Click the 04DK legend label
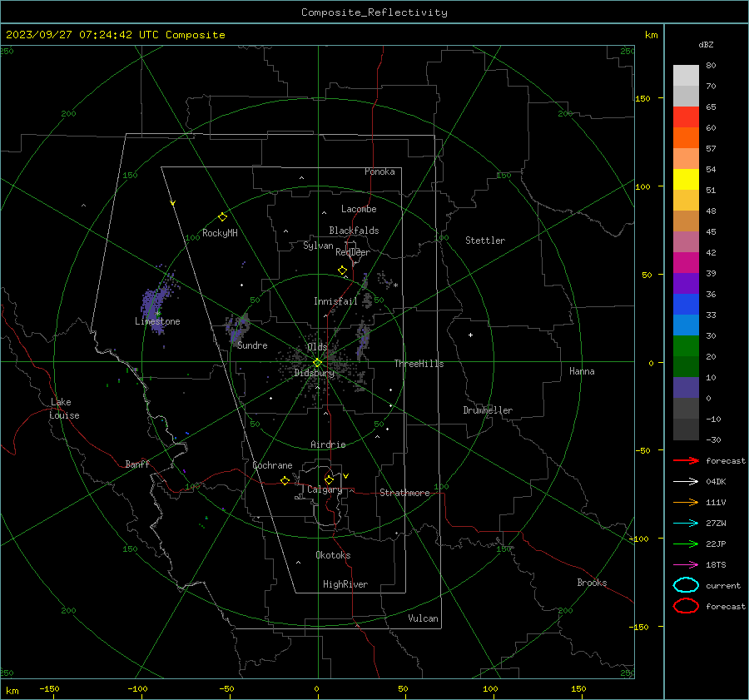 click(x=716, y=482)
